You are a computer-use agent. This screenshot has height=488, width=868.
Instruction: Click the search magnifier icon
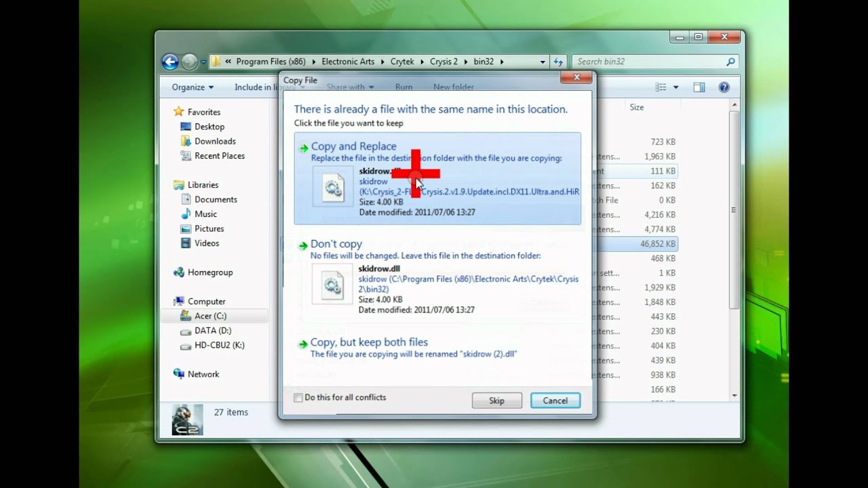tap(730, 62)
